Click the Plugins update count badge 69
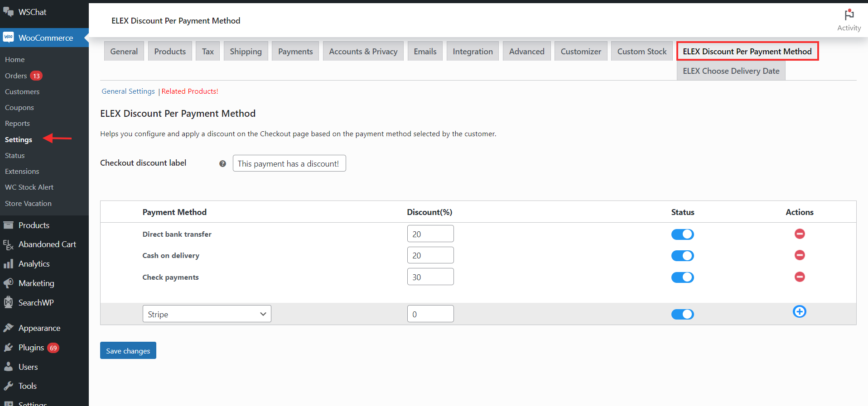The width and height of the screenshot is (868, 406). pyautogui.click(x=53, y=348)
